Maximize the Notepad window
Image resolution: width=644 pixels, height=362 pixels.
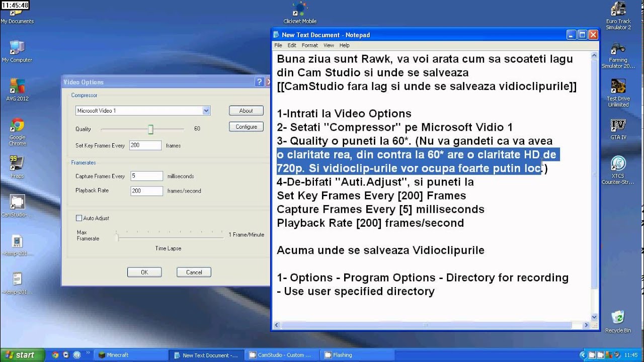(582, 35)
